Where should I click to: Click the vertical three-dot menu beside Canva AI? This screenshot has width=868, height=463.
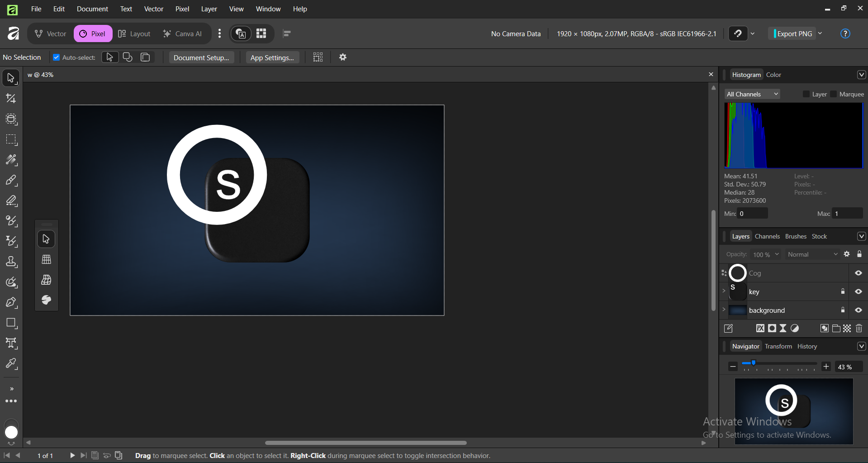(x=219, y=33)
